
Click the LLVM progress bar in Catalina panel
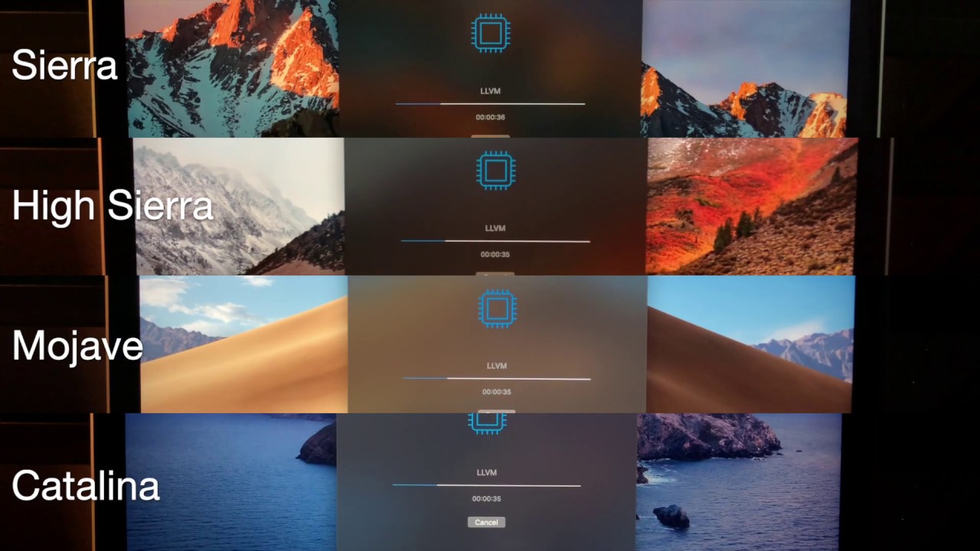pyautogui.click(x=486, y=485)
